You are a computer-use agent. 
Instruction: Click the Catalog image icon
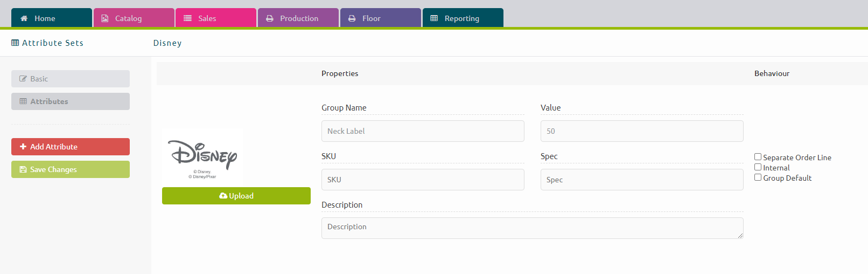click(105, 18)
